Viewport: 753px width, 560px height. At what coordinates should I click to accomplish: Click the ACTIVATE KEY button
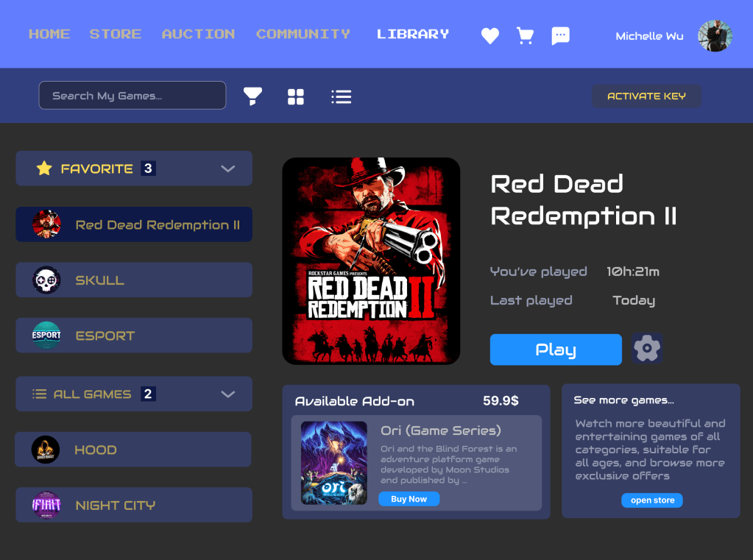point(646,96)
